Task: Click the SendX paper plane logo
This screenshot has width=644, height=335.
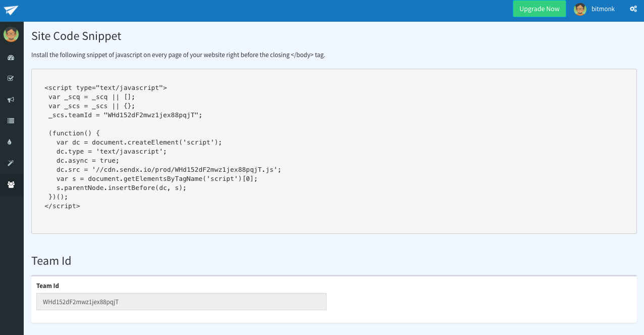Action: [x=11, y=10]
